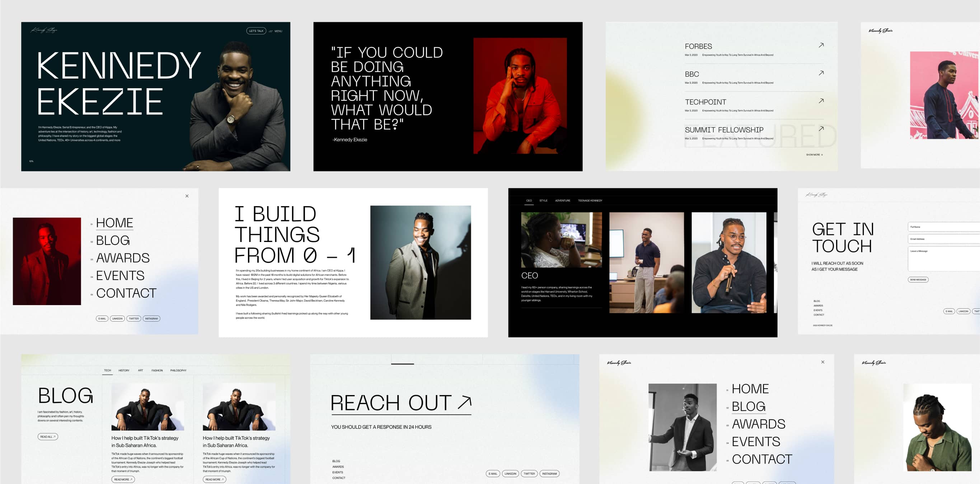Click the arrow icon beside FORBES

coord(821,45)
